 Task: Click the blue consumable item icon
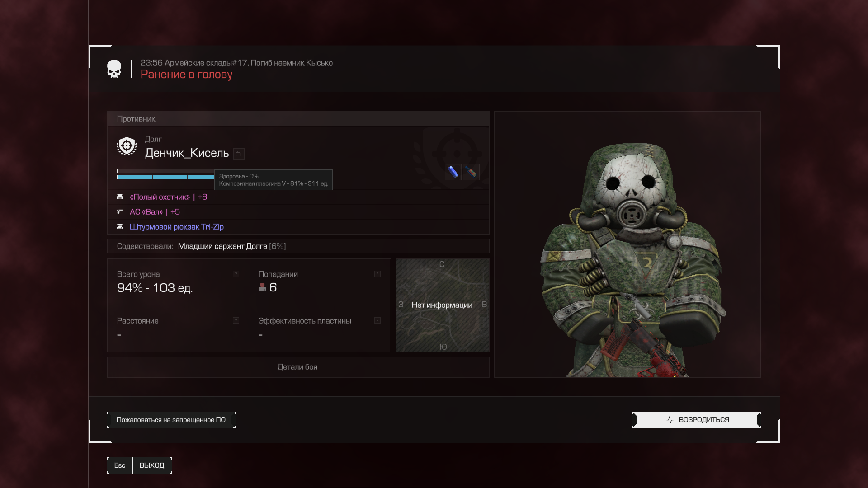[453, 172]
